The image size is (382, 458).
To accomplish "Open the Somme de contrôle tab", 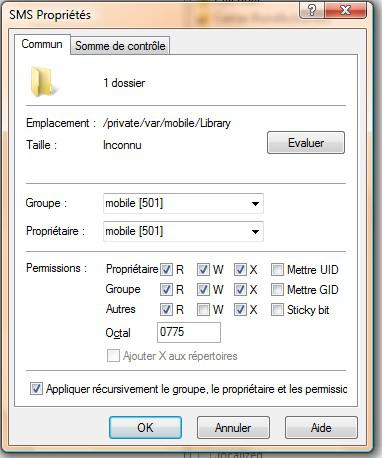I will [120, 46].
